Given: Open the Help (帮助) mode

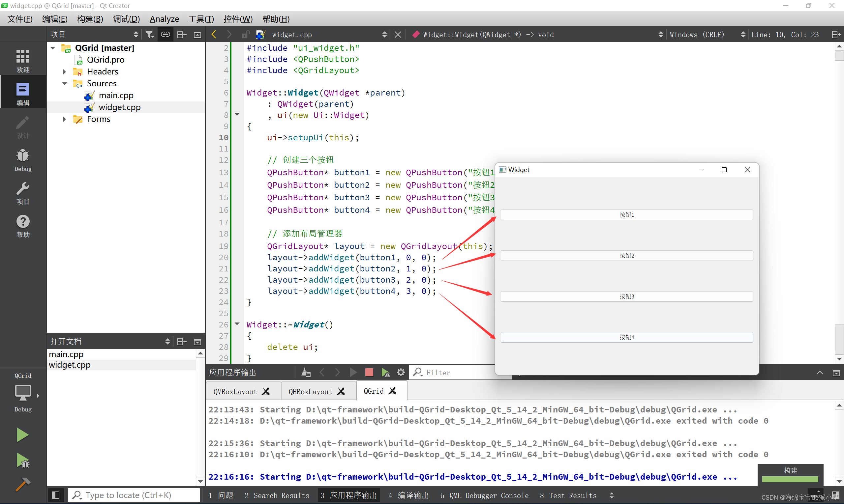Looking at the screenshot, I should coord(23,226).
